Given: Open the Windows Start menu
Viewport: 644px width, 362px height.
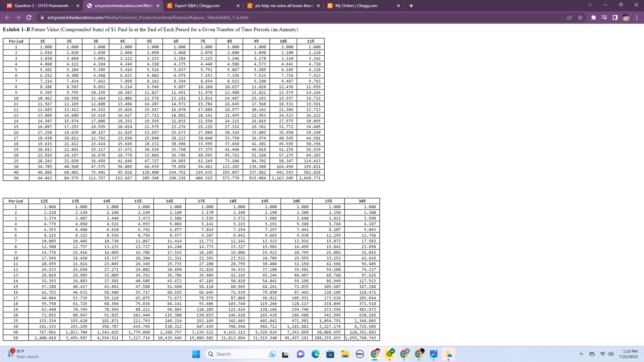Looking at the screenshot, I should [x=196, y=354].
